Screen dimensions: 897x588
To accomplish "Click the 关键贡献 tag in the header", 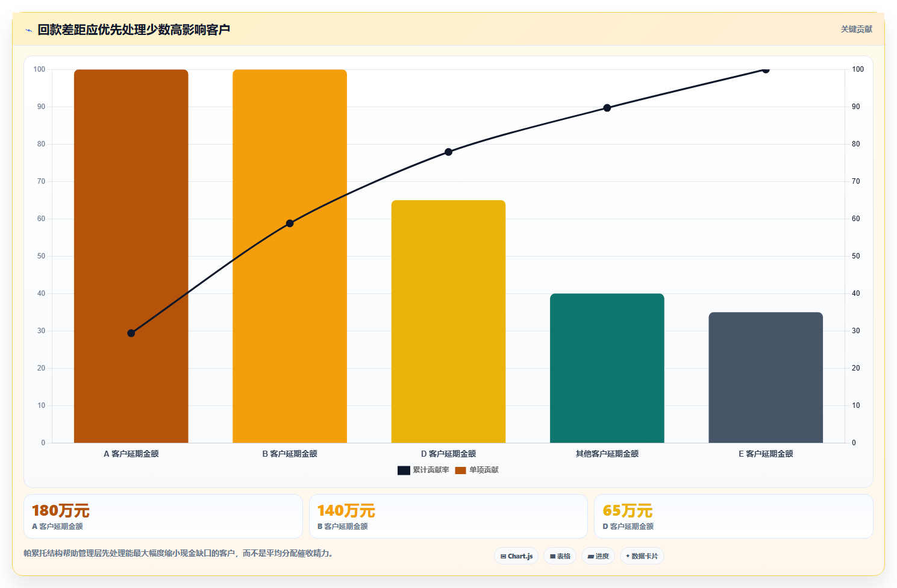I will (856, 30).
